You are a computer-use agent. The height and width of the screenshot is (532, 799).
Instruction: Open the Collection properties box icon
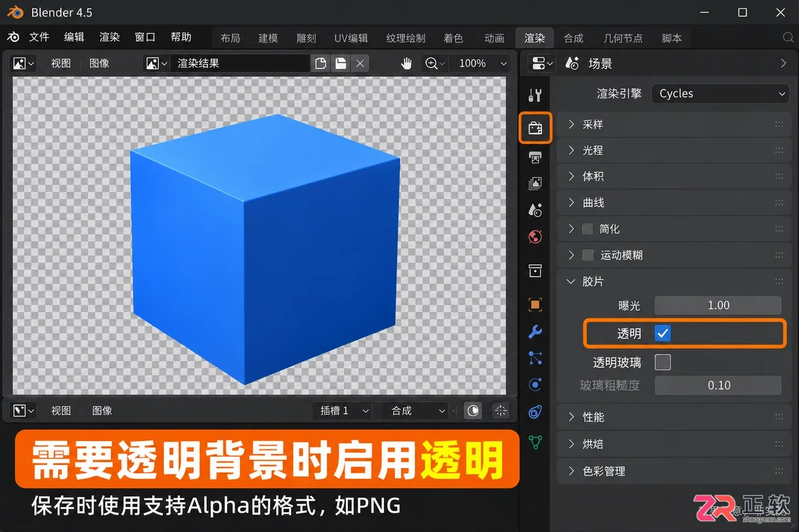coord(535,271)
